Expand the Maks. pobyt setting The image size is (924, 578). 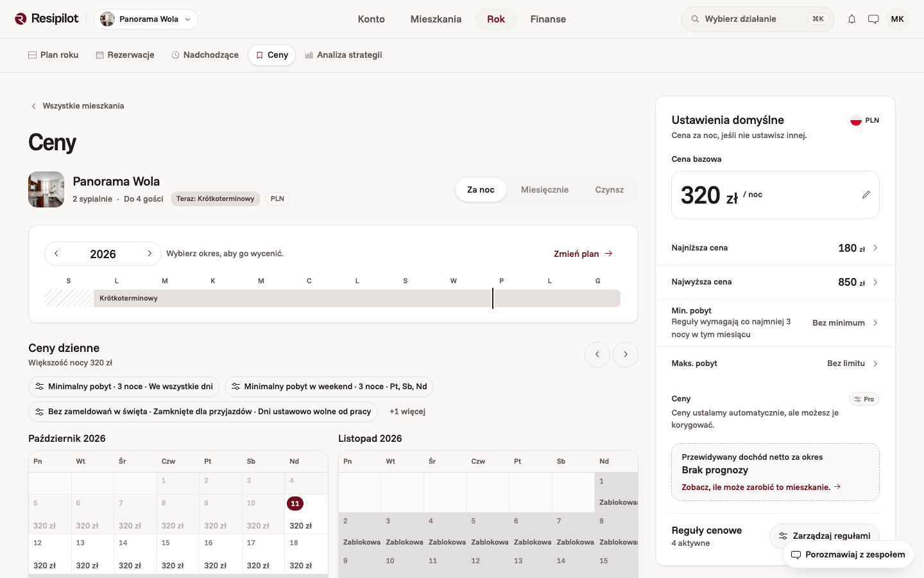pos(775,363)
